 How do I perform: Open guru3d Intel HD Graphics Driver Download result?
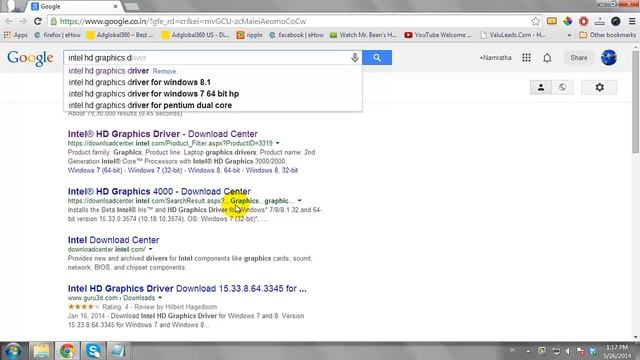pyautogui.click(x=187, y=289)
